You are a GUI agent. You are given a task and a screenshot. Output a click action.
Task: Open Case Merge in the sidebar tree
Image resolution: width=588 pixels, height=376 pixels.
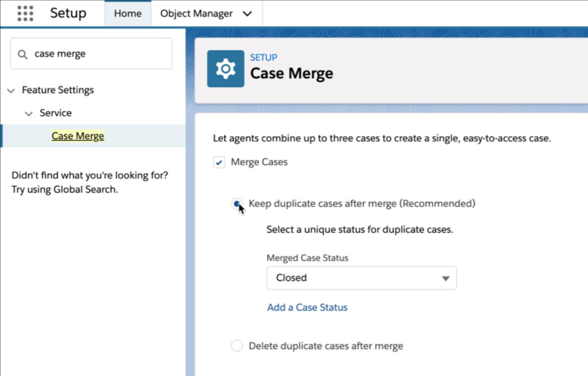point(78,136)
